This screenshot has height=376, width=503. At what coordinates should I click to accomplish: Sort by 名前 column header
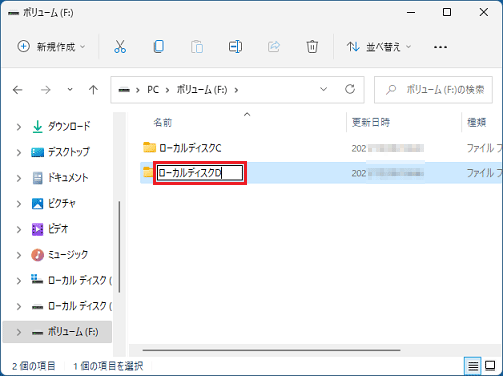pyautogui.click(x=163, y=123)
